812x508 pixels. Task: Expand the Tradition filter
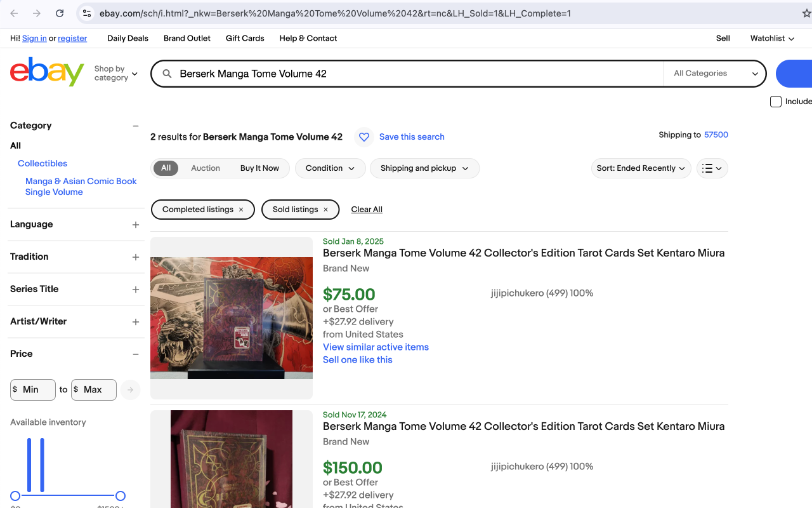click(x=135, y=257)
